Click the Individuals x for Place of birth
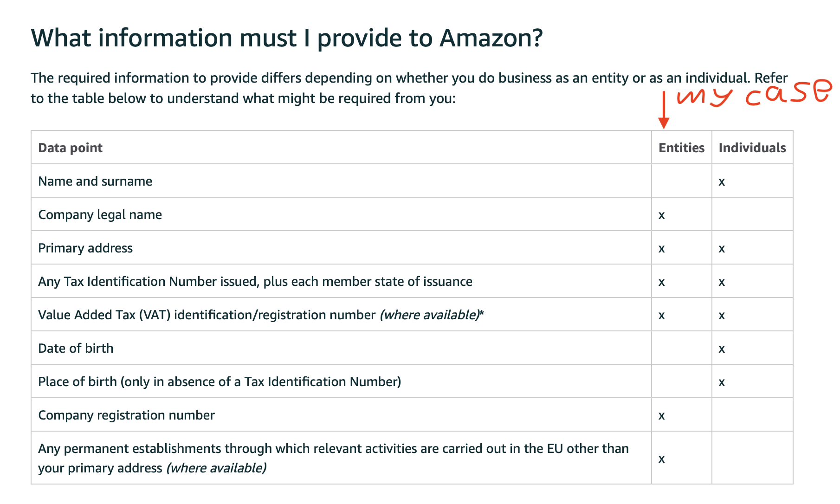The width and height of the screenshot is (840, 504). tap(721, 382)
